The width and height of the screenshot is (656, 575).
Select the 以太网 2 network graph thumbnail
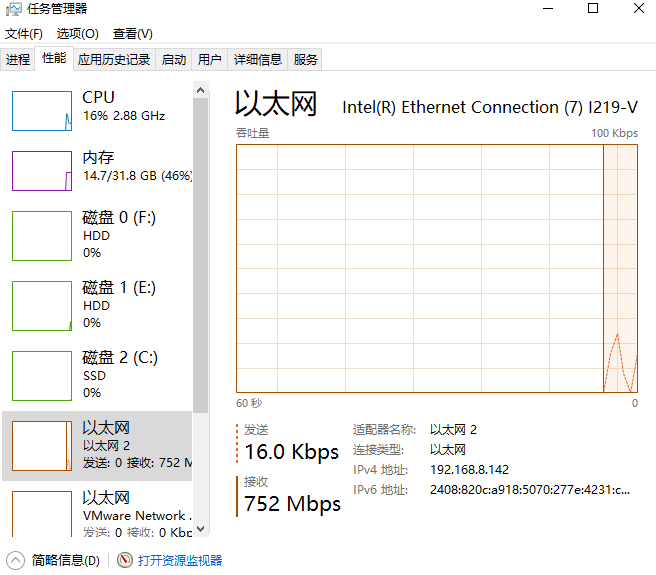[x=42, y=446]
